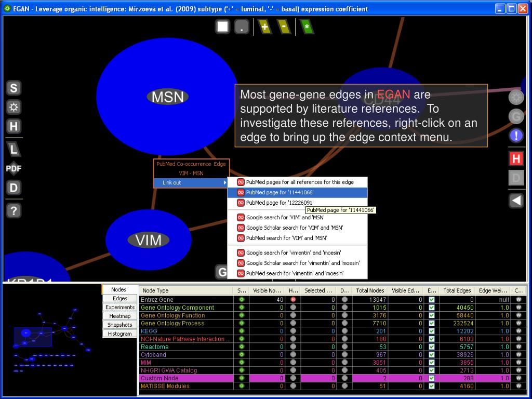The image size is (532, 399).
Task: Select the 'Gene Ontology Process' row label
Action: (x=172, y=323)
